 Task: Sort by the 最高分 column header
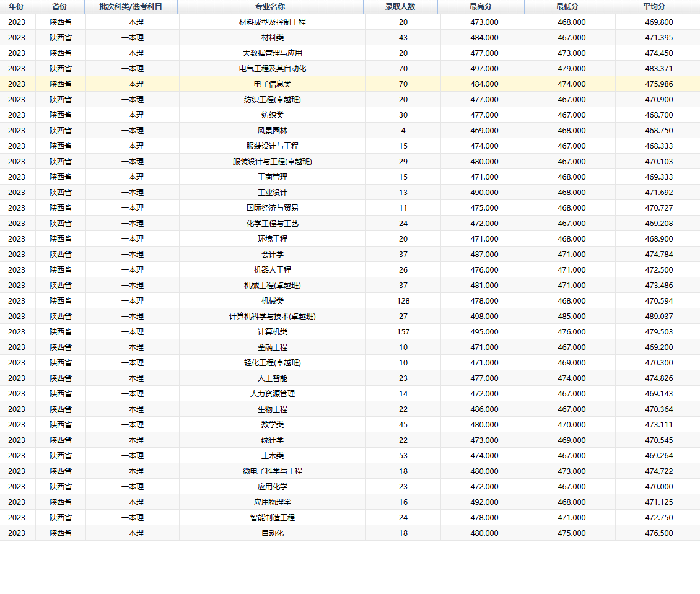tap(481, 7)
